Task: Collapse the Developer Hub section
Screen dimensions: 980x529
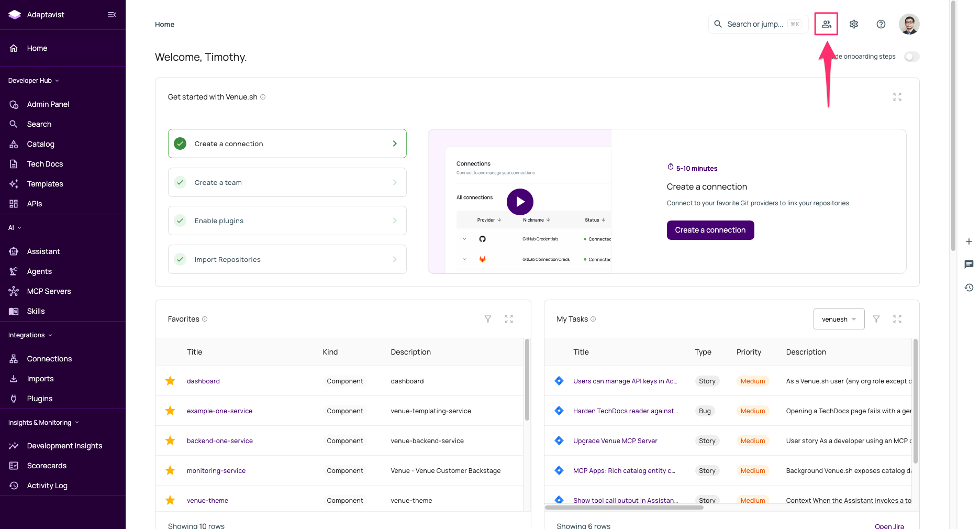Action: (x=34, y=81)
